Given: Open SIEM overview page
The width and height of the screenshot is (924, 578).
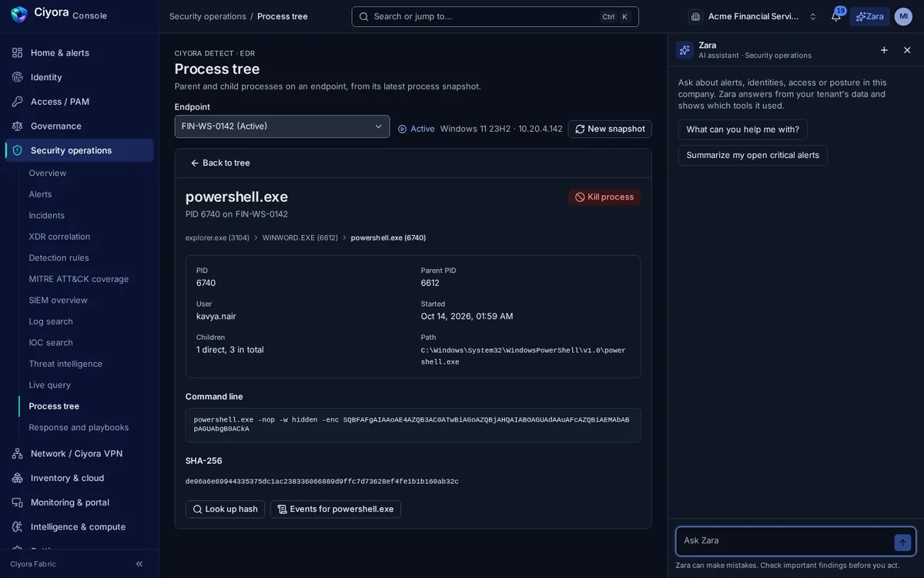Looking at the screenshot, I should coord(58,300).
